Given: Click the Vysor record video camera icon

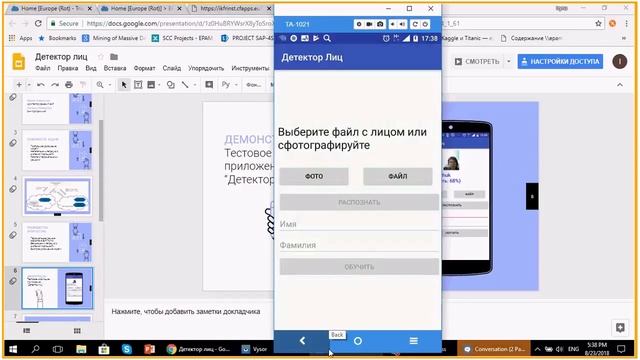Looking at the screenshot, I should click(369, 24).
